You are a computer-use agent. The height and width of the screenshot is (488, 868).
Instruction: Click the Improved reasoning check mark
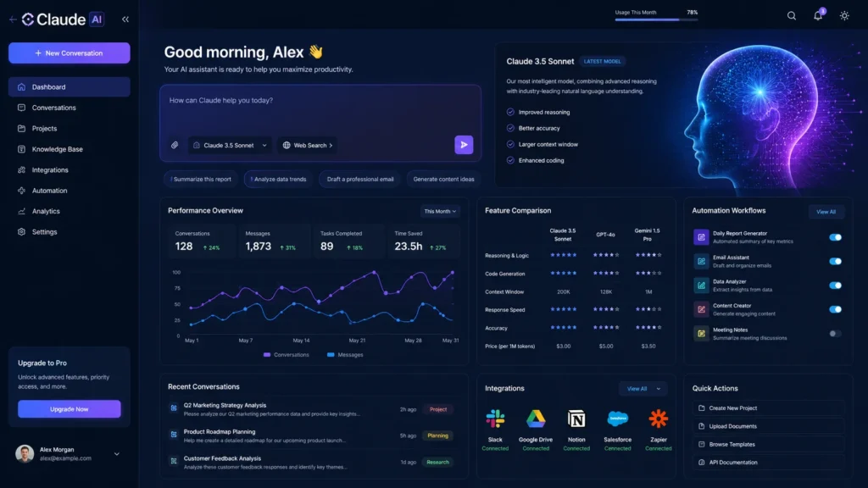[x=510, y=112]
